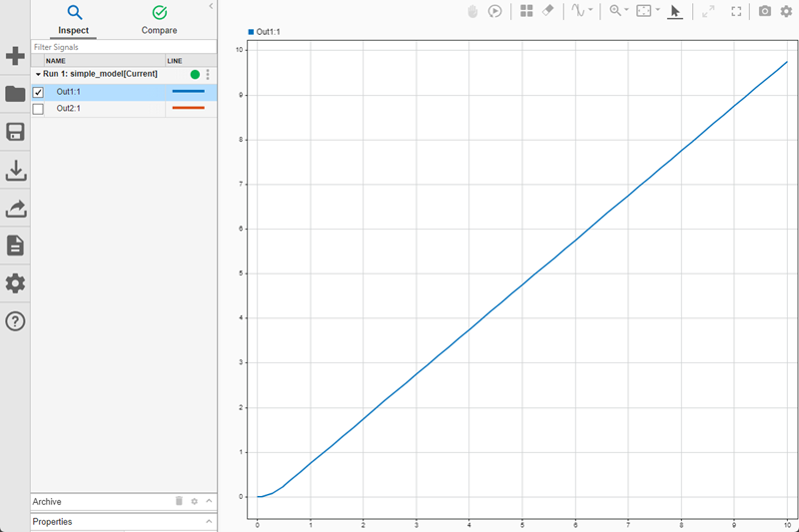Uncheck the Out1:1 signal checkbox
Screen dimensions: 799x532
pos(38,92)
